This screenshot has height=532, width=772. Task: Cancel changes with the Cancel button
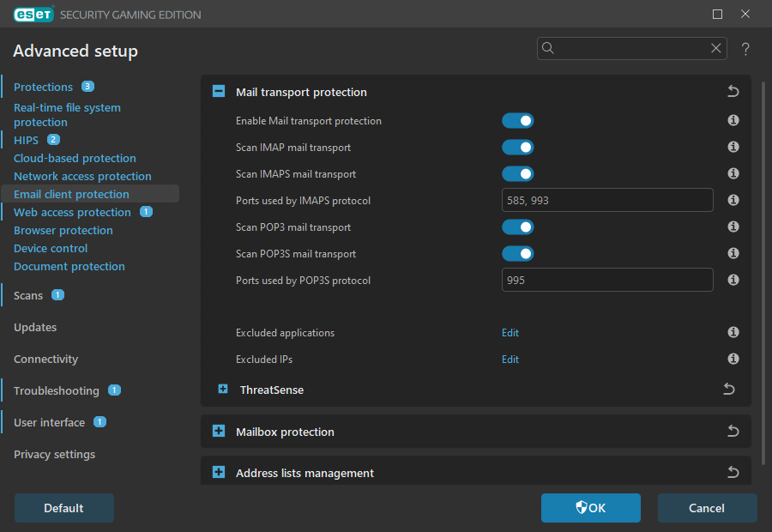[708, 508]
